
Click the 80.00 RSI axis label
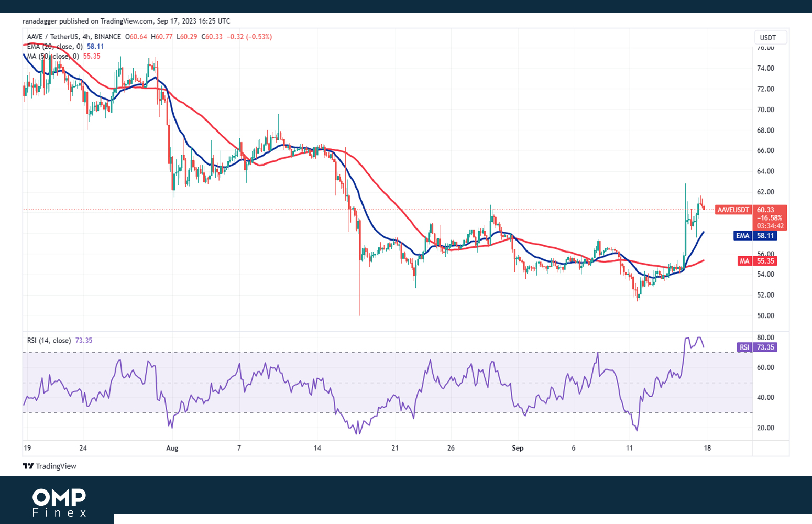(x=765, y=337)
